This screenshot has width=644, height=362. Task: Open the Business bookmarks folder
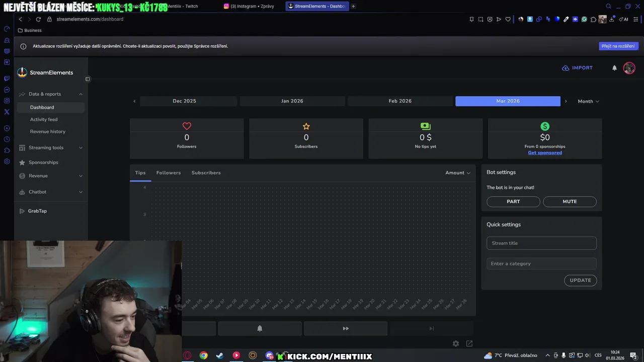(x=30, y=30)
